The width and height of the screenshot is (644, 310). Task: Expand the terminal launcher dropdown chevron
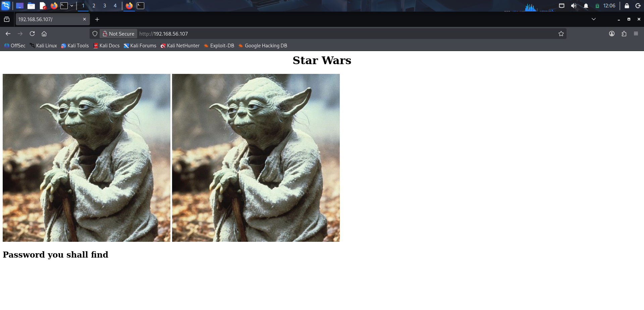coord(72,6)
